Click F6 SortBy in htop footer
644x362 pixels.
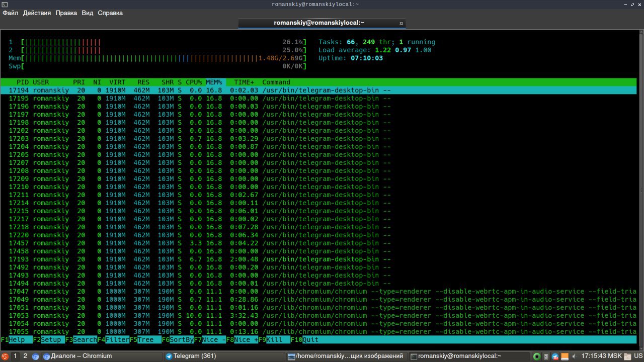tap(178, 340)
